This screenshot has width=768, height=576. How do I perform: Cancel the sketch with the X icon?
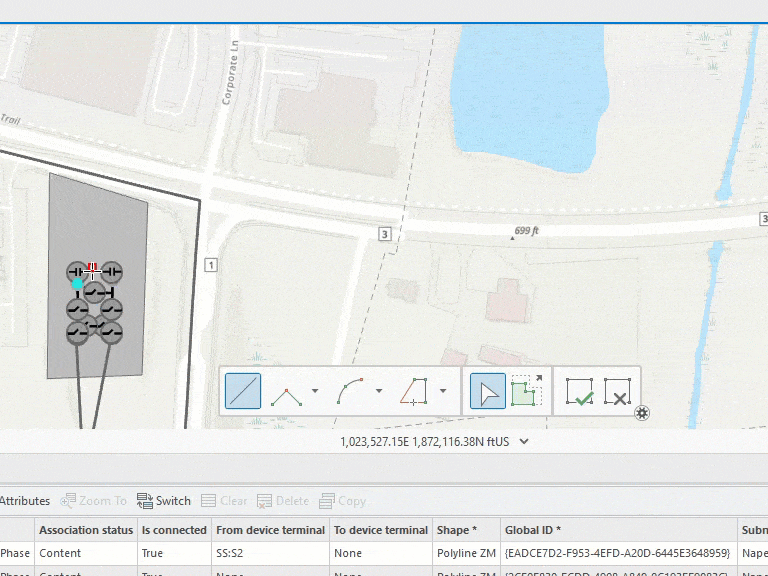click(x=617, y=391)
